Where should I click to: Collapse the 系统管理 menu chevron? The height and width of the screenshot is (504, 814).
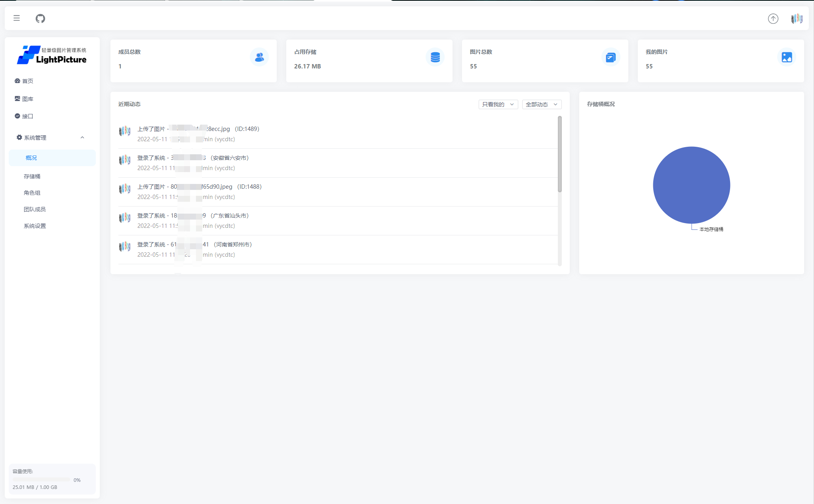click(x=82, y=138)
